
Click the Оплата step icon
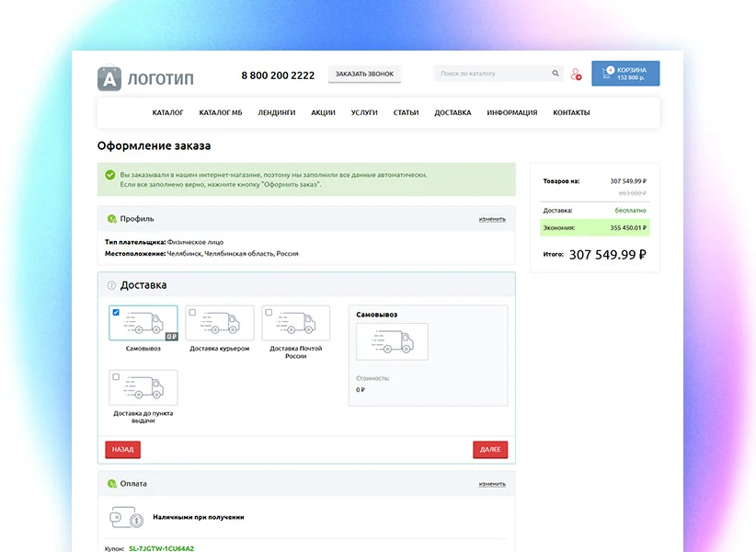coord(112,484)
